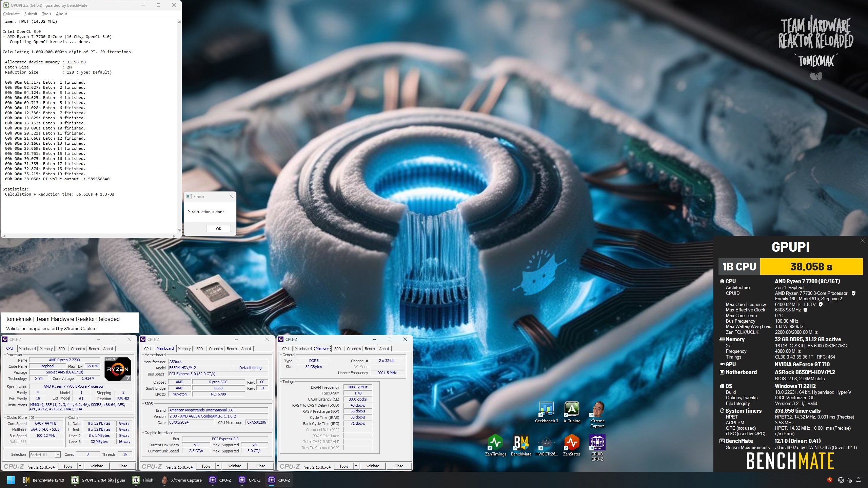Click the red BenchMate system tray icon
868x488 pixels.
[830, 480]
